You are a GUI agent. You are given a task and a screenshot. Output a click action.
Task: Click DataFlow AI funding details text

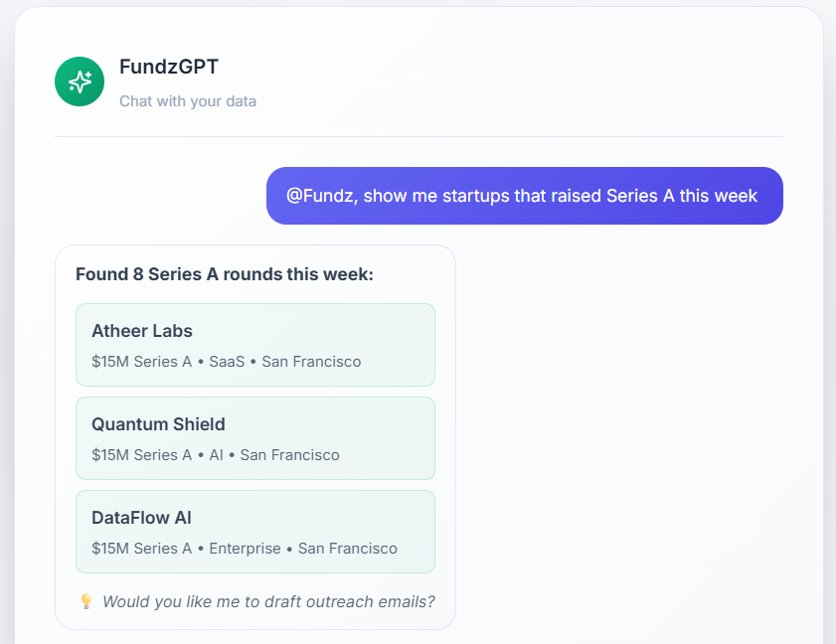pos(243,549)
